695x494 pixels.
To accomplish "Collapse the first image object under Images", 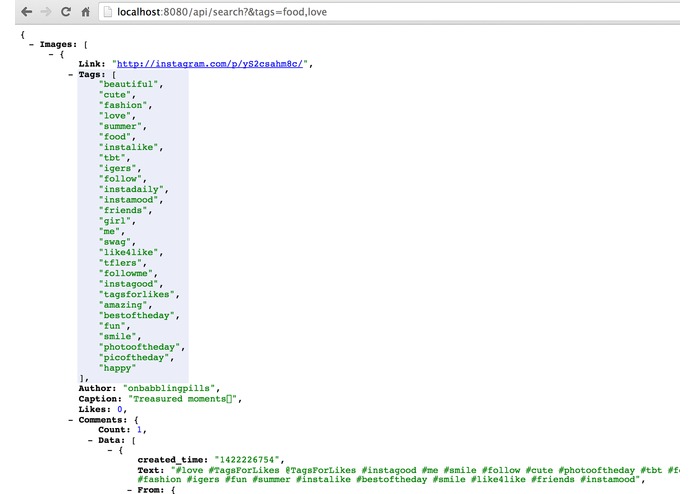I will pyautogui.click(x=51, y=54).
